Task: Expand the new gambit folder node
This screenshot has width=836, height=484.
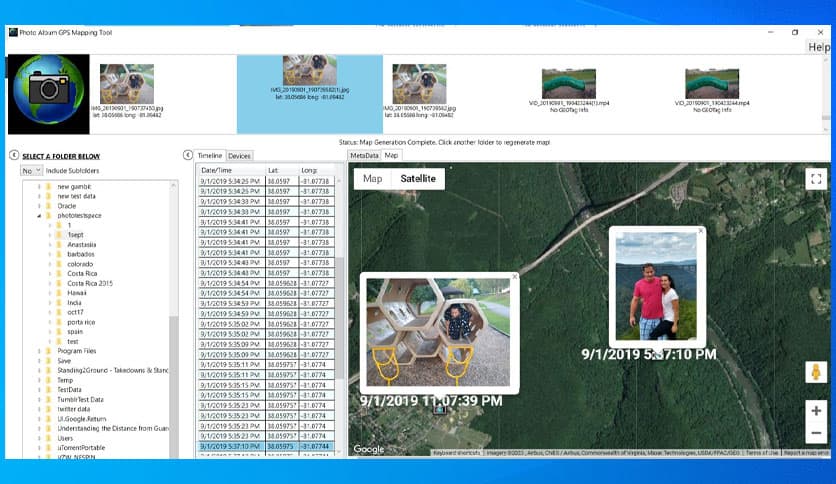Action: click(x=39, y=187)
